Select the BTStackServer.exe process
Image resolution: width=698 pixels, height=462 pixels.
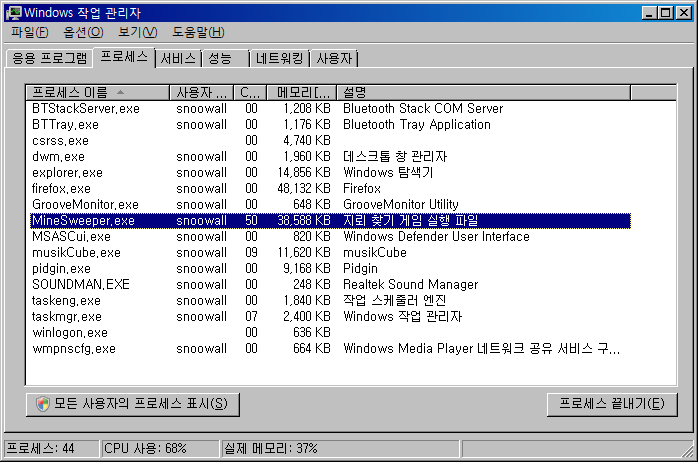[330, 108]
